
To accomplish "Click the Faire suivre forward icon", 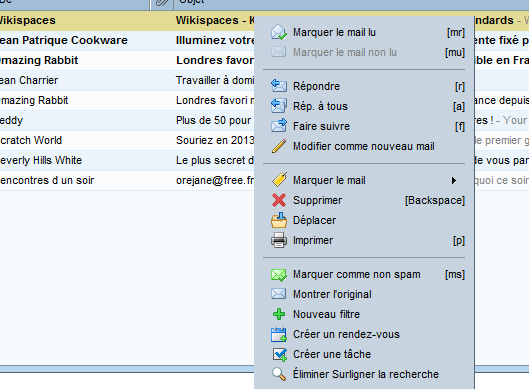I will [279, 126].
